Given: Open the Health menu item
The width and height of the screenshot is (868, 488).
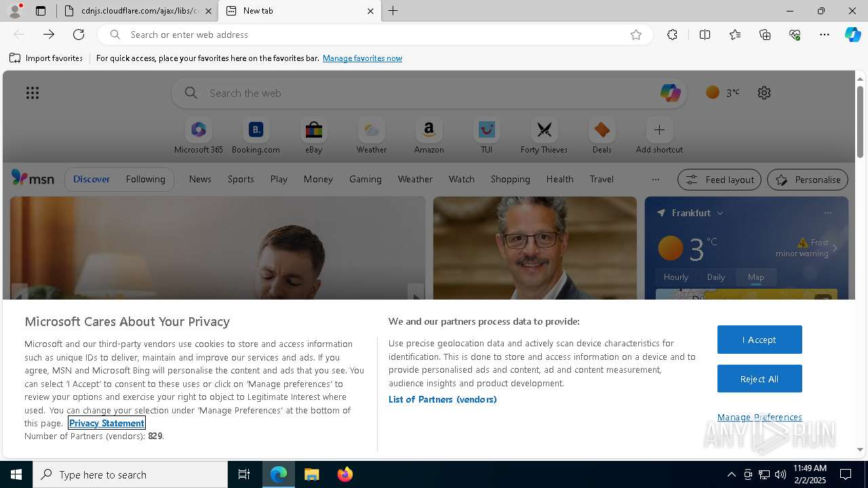Looking at the screenshot, I should click(559, 179).
